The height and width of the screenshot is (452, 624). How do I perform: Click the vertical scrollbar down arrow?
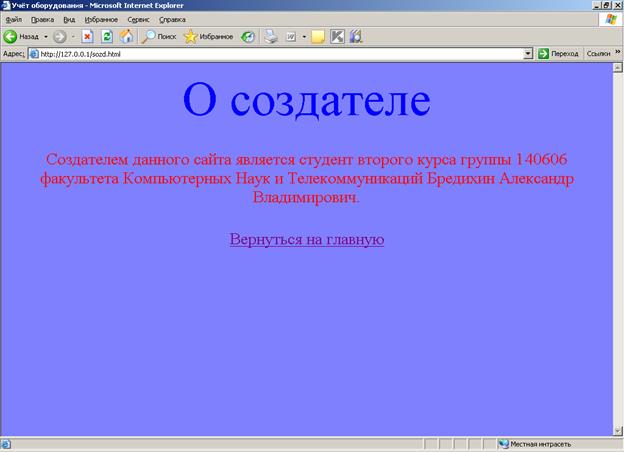(618, 431)
